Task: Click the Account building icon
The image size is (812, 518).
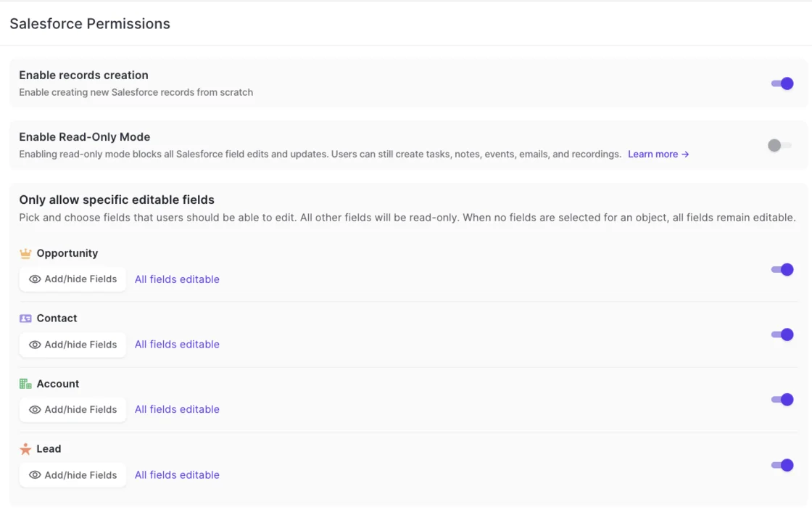Action: [x=25, y=384]
